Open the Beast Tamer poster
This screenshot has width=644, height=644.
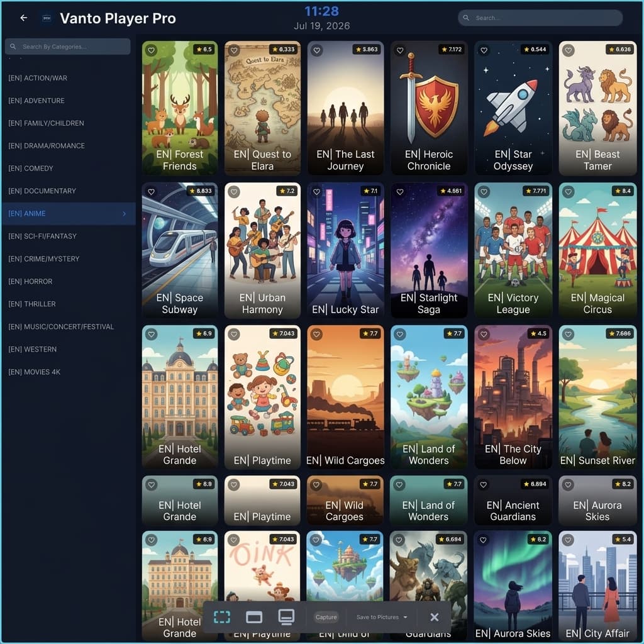597,108
